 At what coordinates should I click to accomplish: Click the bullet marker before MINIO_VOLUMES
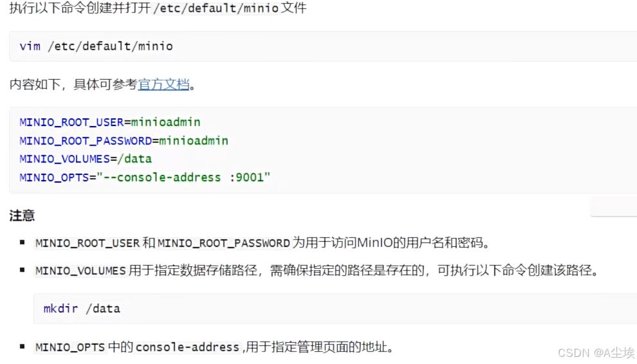tap(23, 271)
